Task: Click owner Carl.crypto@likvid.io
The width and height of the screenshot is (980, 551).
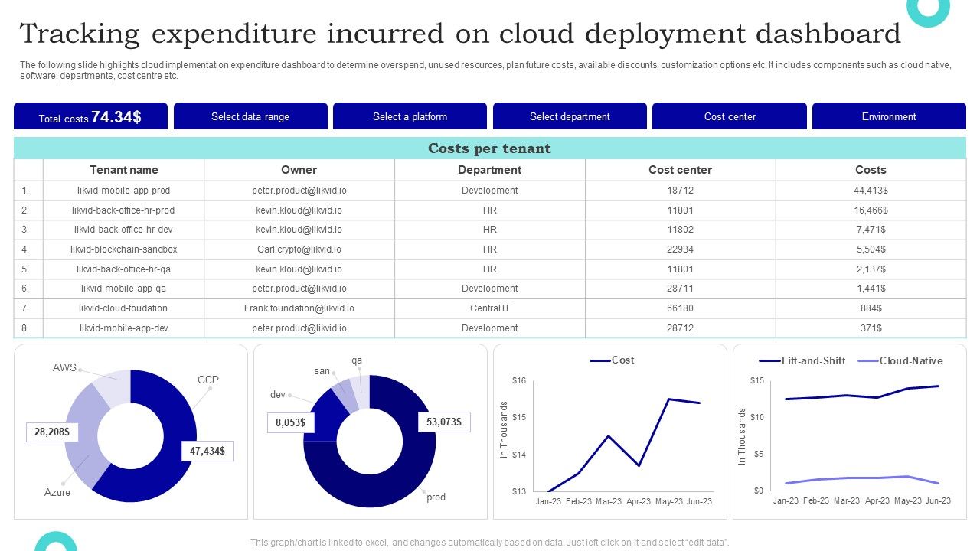Action: click(299, 249)
